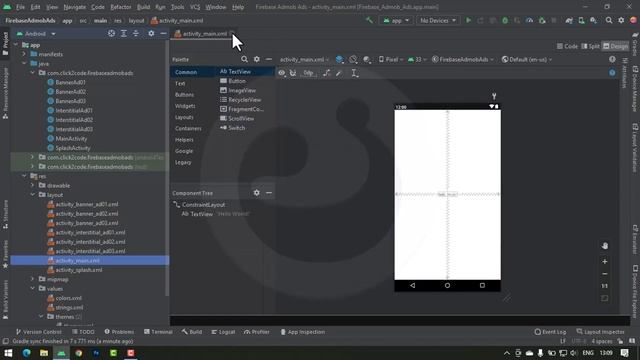Open Palette settings gear

[x=256, y=60]
